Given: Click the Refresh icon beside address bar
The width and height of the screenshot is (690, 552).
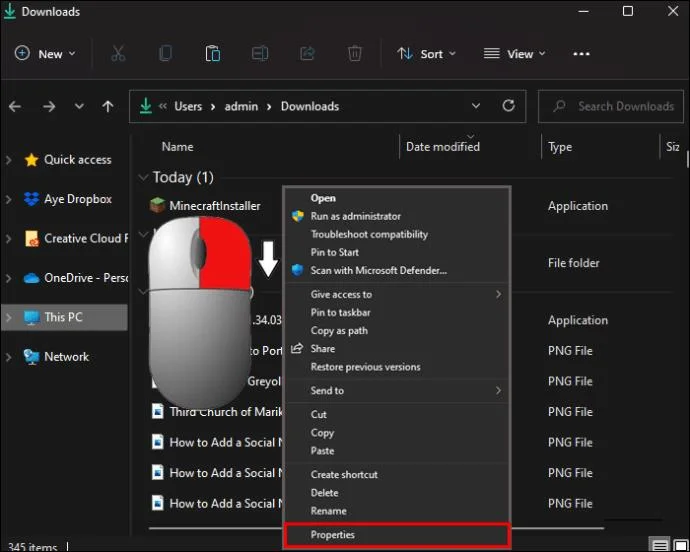Looking at the screenshot, I should (x=508, y=106).
